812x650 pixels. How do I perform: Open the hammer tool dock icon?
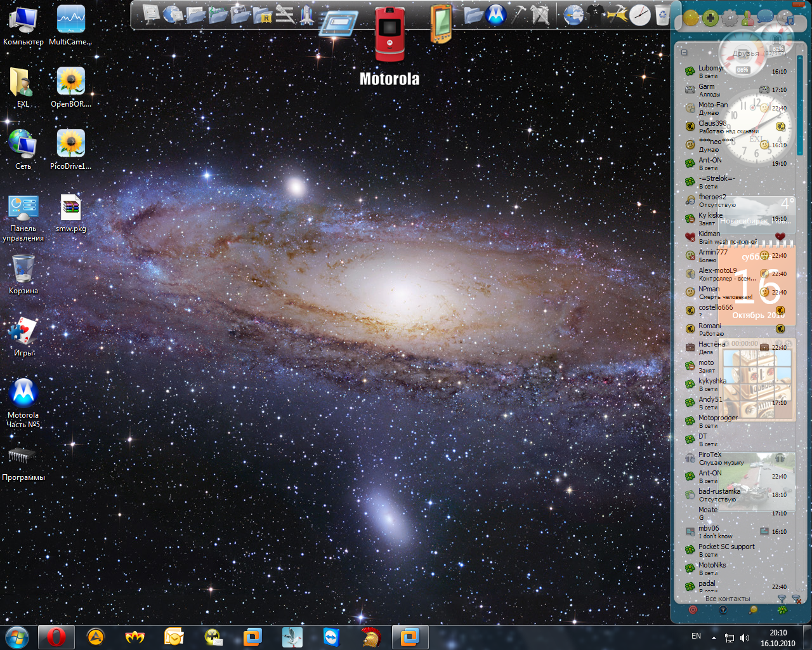(519, 15)
